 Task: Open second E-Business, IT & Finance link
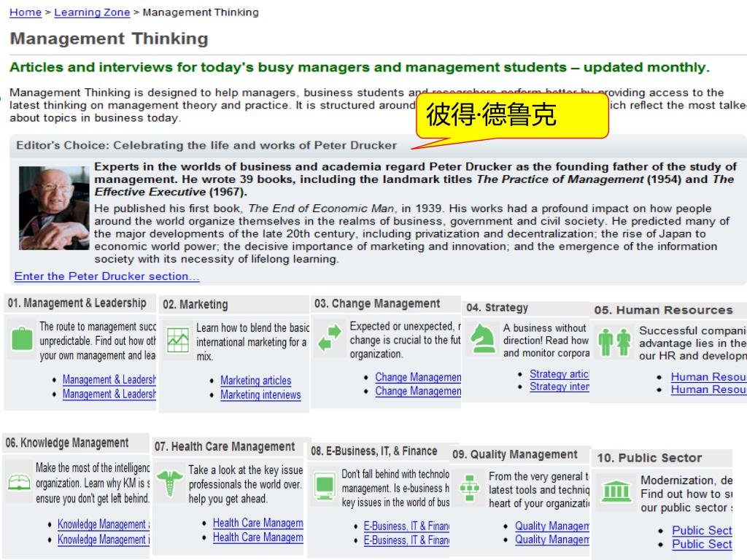pyautogui.click(x=406, y=540)
